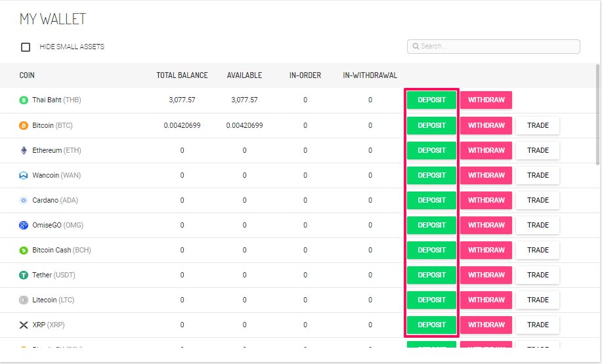Withdraw Litecoin (LTC)
This screenshot has height=364, width=602.
[486, 300]
